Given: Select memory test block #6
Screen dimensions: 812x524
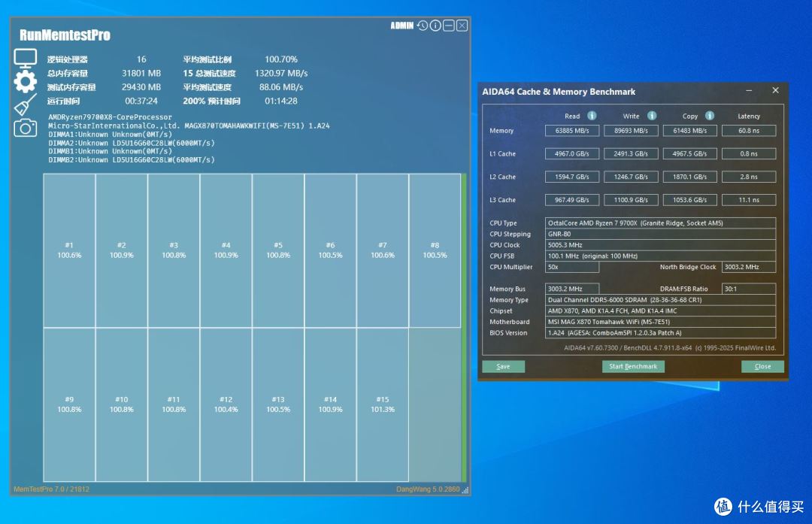Looking at the screenshot, I should (330, 250).
